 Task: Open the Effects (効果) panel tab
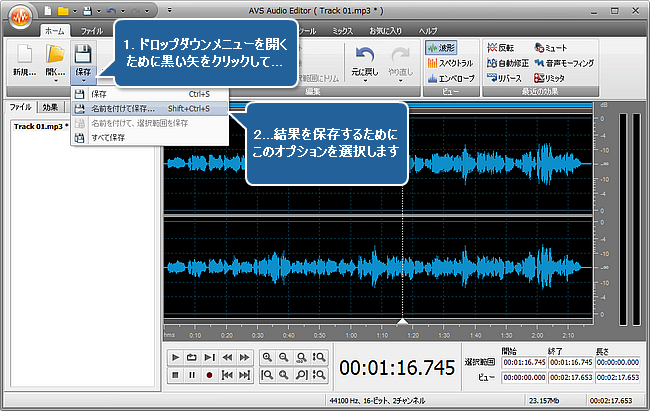pyautogui.click(x=50, y=106)
